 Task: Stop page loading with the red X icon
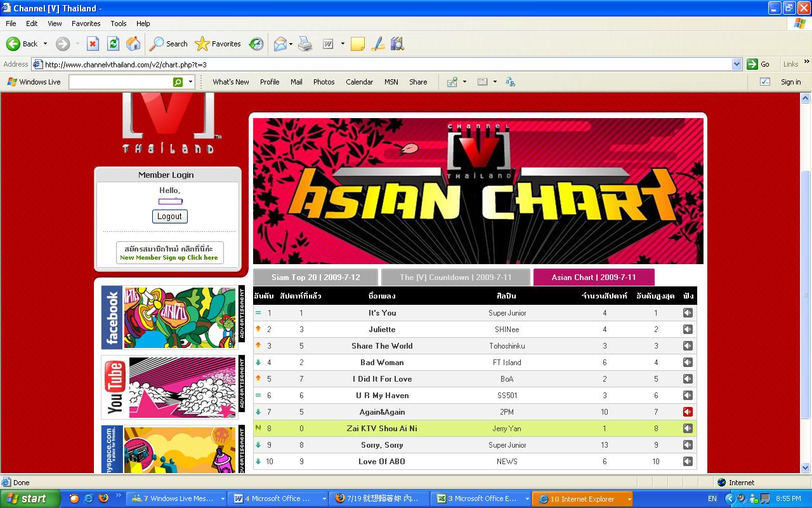93,44
